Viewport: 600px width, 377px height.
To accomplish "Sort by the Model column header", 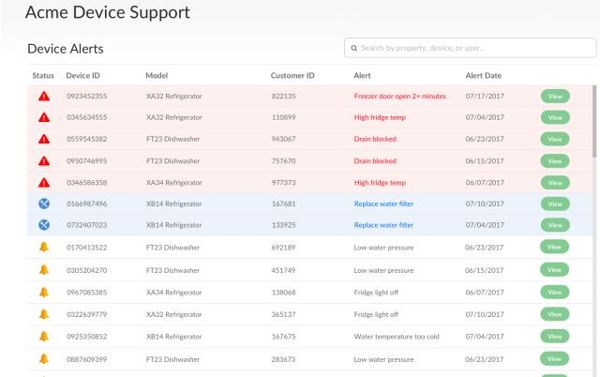I will coord(157,75).
